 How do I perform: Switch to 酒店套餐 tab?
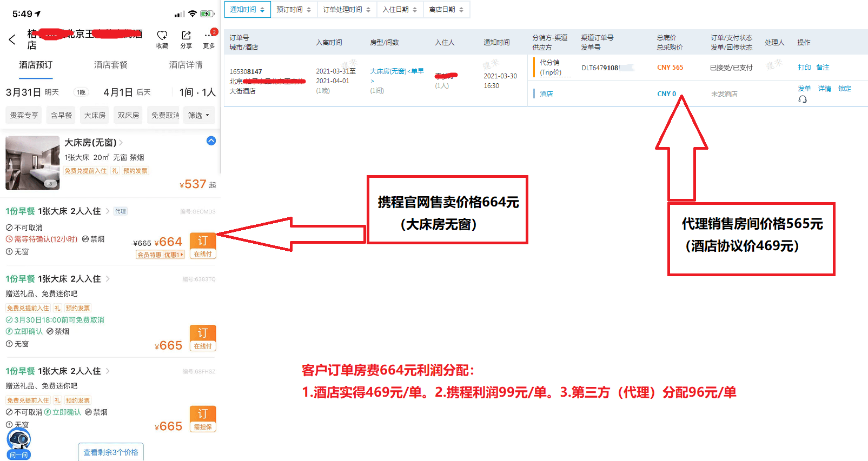(111, 65)
